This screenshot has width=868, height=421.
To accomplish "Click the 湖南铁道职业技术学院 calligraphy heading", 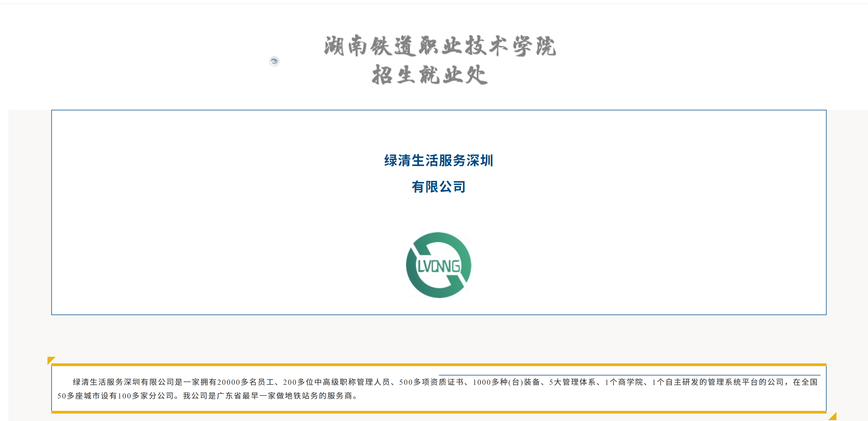I will coord(440,46).
